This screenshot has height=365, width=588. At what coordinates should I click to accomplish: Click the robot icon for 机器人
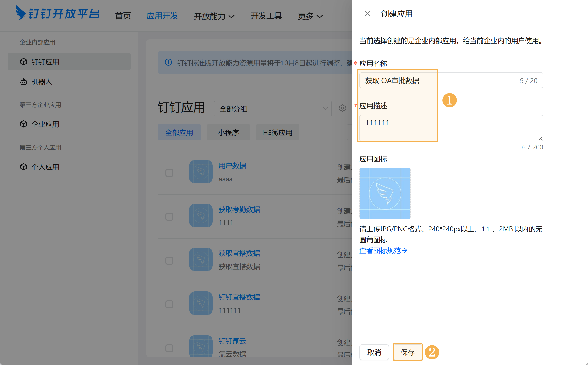point(24,82)
